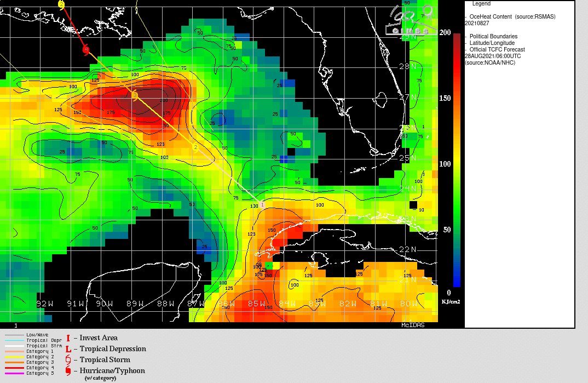Click the Category 2 yellow line swatch

click(x=14, y=357)
